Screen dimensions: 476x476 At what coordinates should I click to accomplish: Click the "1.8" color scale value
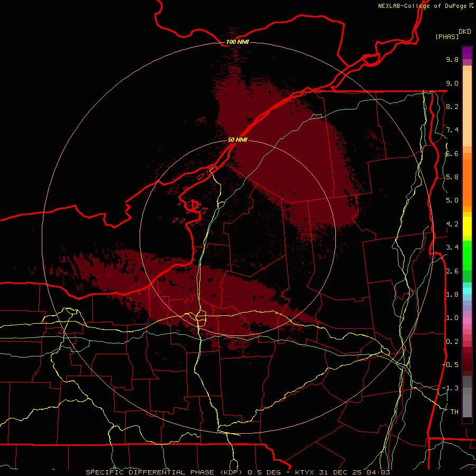tap(452, 295)
